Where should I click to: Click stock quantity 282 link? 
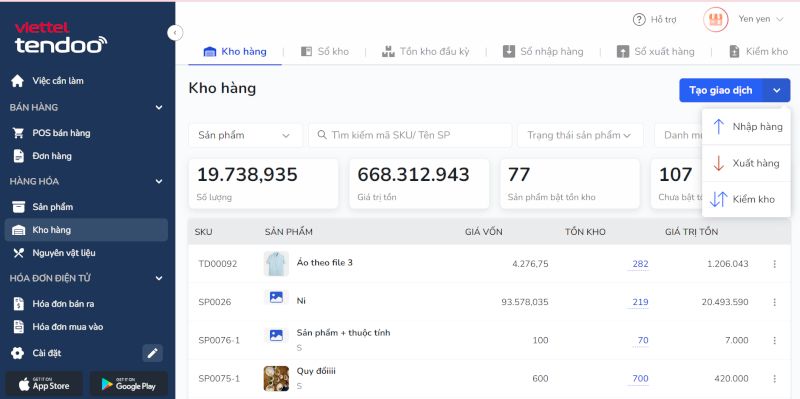(x=640, y=264)
